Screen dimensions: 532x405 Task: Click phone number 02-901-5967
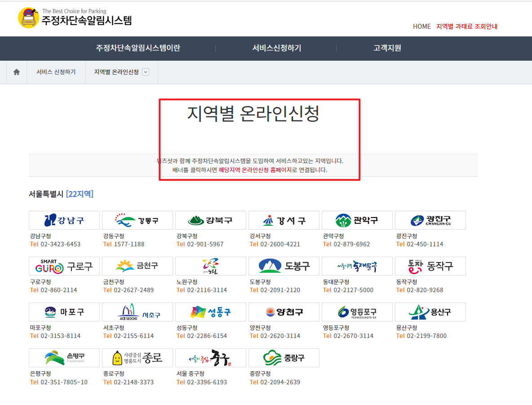coord(205,244)
